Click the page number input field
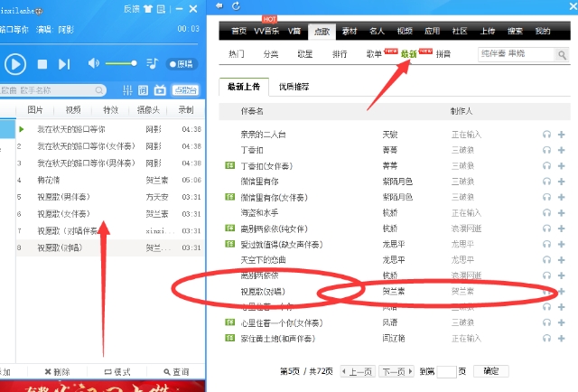 click(x=446, y=371)
